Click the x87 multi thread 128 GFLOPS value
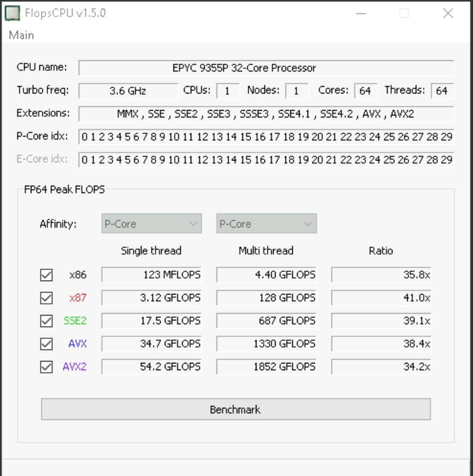This screenshot has width=473, height=476. point(266,298)
